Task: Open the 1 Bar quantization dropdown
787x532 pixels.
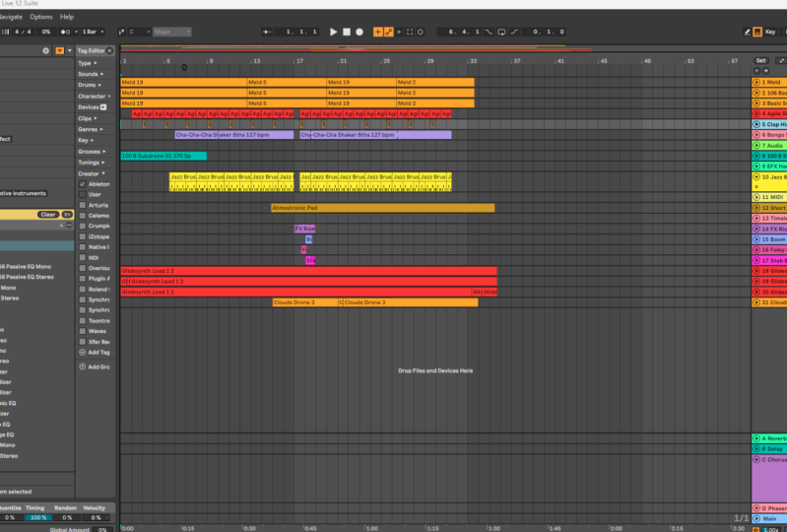Action: coord(93,32)
